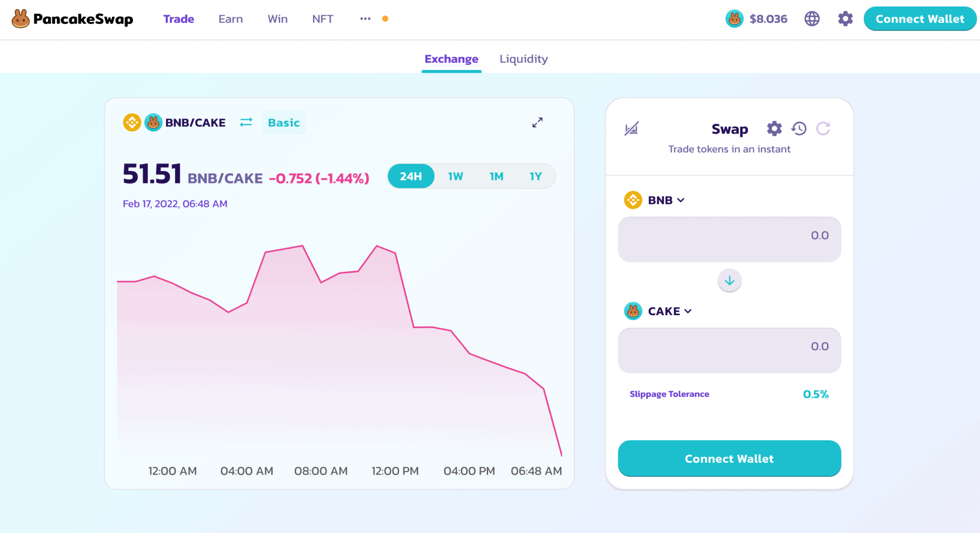Switch to the Exchange tab
Image resolution: width=980 pixels, height=533 pixels.
[x=451, y=59]
